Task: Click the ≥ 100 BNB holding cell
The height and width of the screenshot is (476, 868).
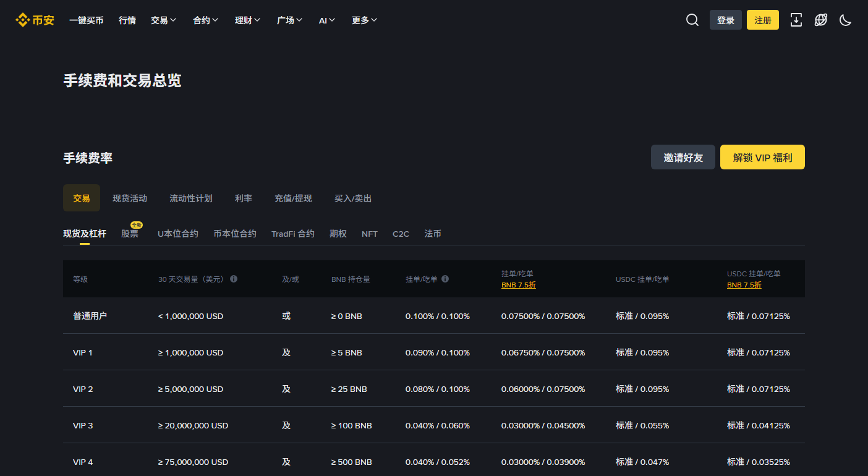Action: coord(352,425)
